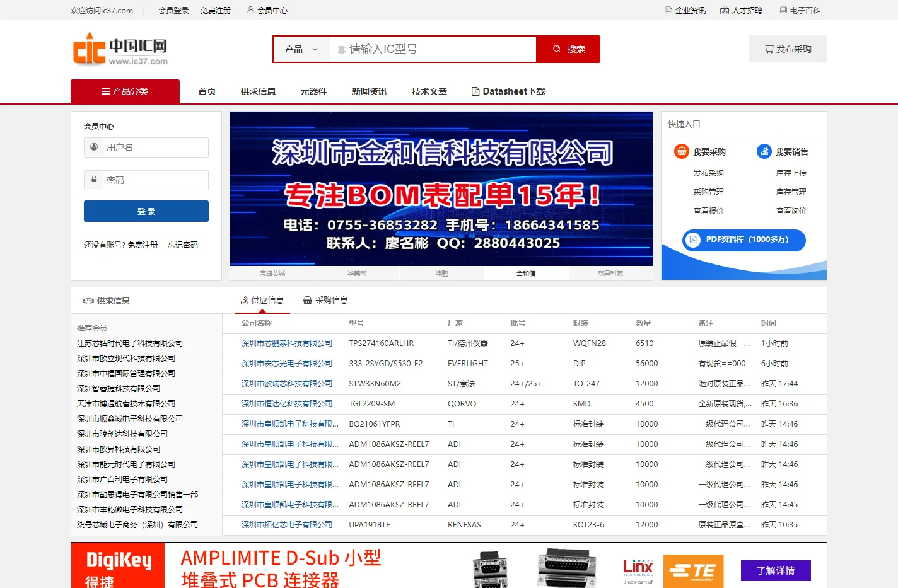Click the TE connectivity logo
The width and height of the screenshot is (898, 588).
693,572
